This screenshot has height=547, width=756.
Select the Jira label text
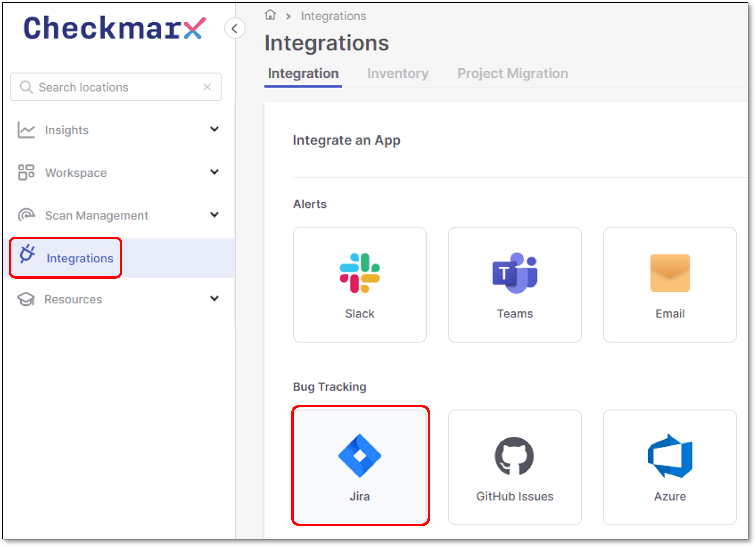click(x=360, y=496)
